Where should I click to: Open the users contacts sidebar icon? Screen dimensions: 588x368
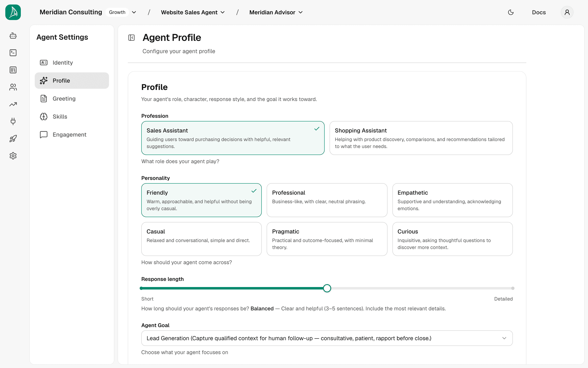click(x=13, y=87)
